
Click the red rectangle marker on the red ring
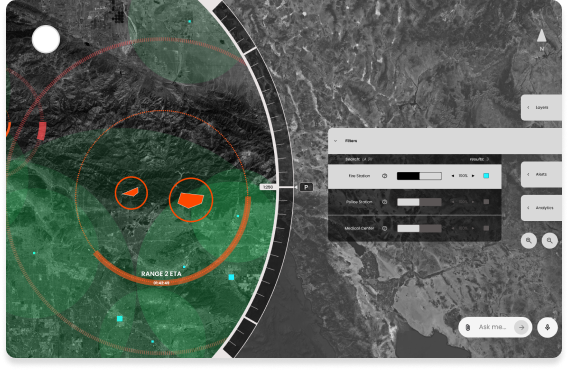(x=42, y=131)
